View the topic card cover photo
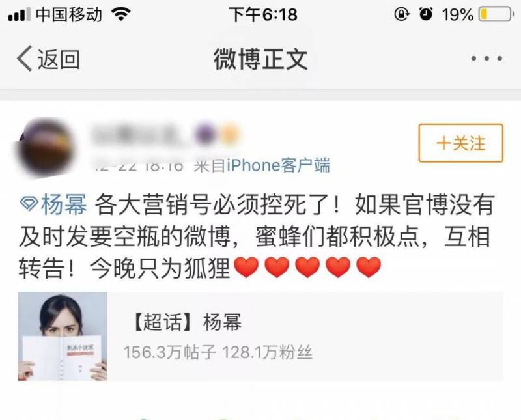521x420 pixels. (x=63, y=336)
